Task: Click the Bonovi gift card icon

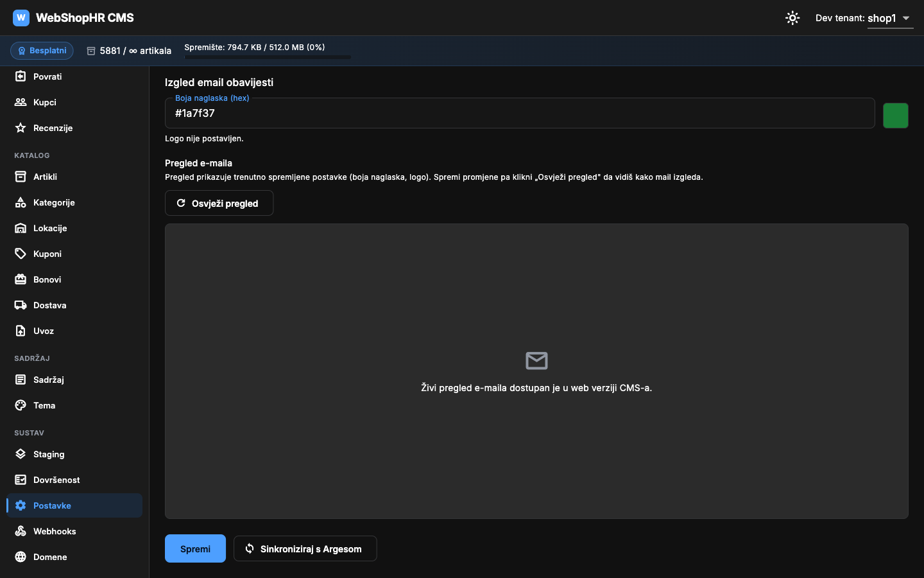Action: point(21,279)
